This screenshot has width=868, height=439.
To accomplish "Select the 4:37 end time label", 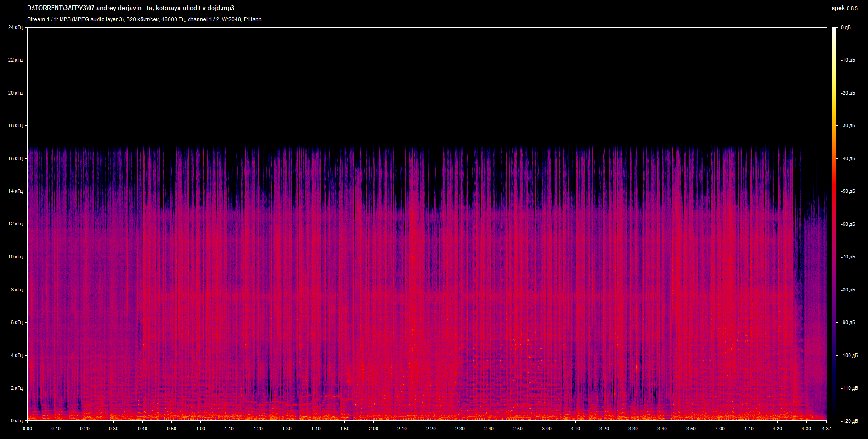I will tap(826, 429).
